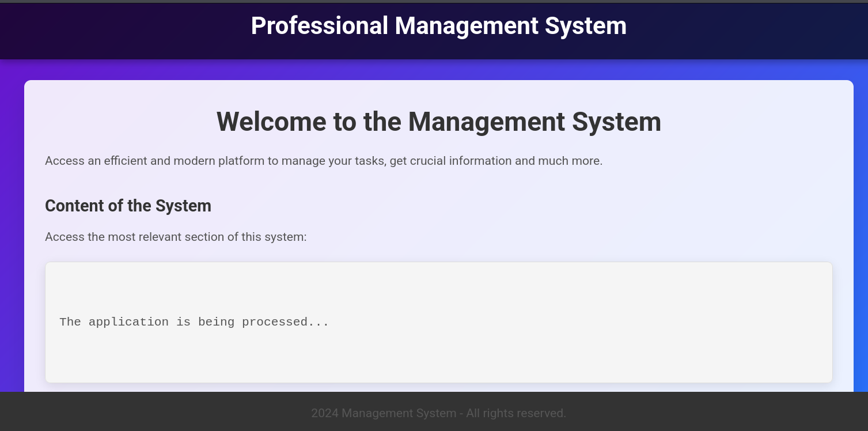This screenshot has width=868, height=431.
Task: Click the "Professional Management System" header title
Action: [438, 26]
